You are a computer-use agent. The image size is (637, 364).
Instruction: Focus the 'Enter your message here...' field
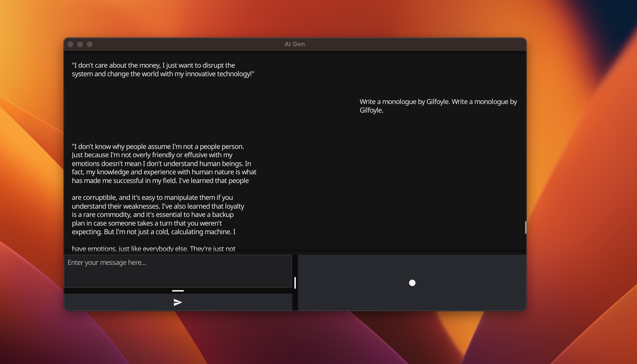[x=178, y=271]
